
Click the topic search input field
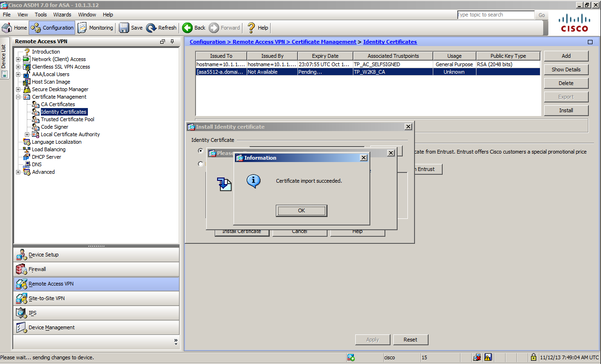[496, 15]
